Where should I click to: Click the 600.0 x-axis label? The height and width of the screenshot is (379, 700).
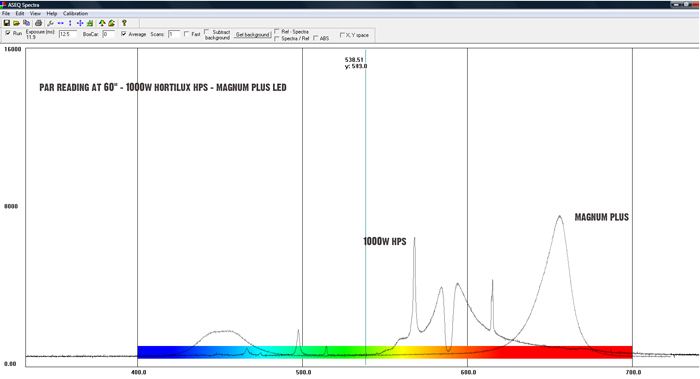468,372
